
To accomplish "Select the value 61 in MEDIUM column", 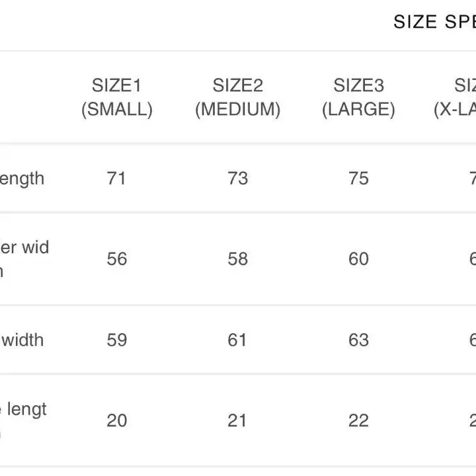I will pyautogui.click(x=237, y=340).
